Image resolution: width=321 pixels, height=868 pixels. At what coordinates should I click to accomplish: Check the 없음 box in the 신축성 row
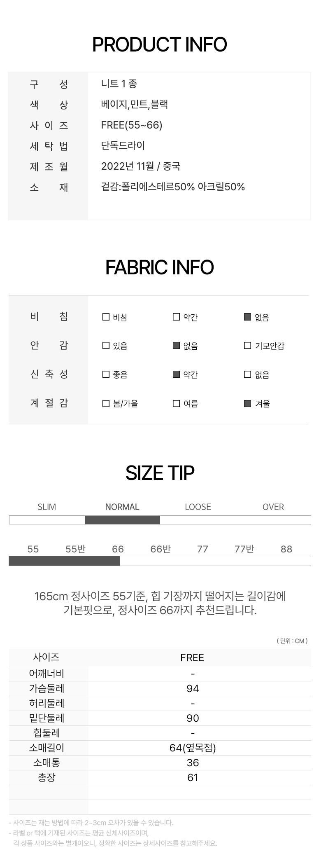(x=247, y=374)
